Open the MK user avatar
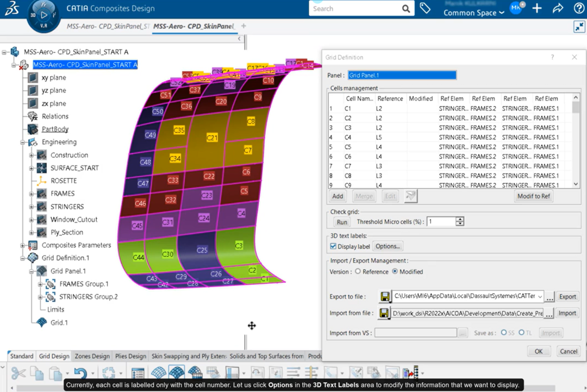This screenshot has height=392, width=587. tap(517, 8)
